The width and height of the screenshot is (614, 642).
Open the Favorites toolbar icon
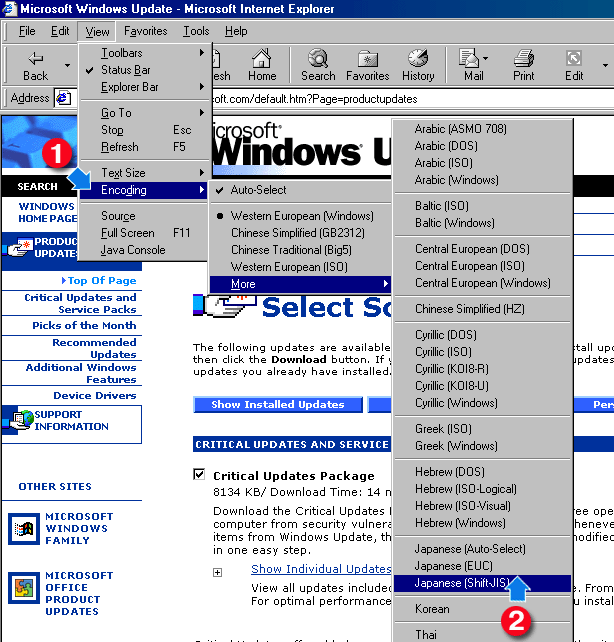(x=368, y=59)
